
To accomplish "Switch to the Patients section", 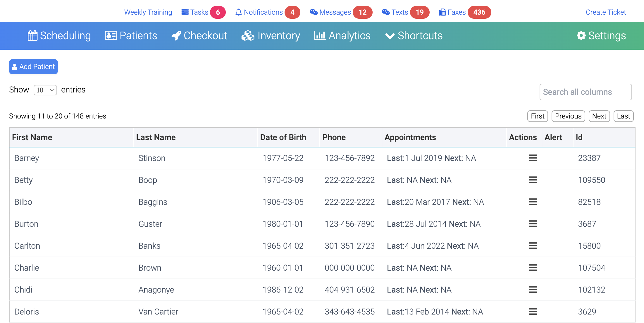I will point(131,35).
